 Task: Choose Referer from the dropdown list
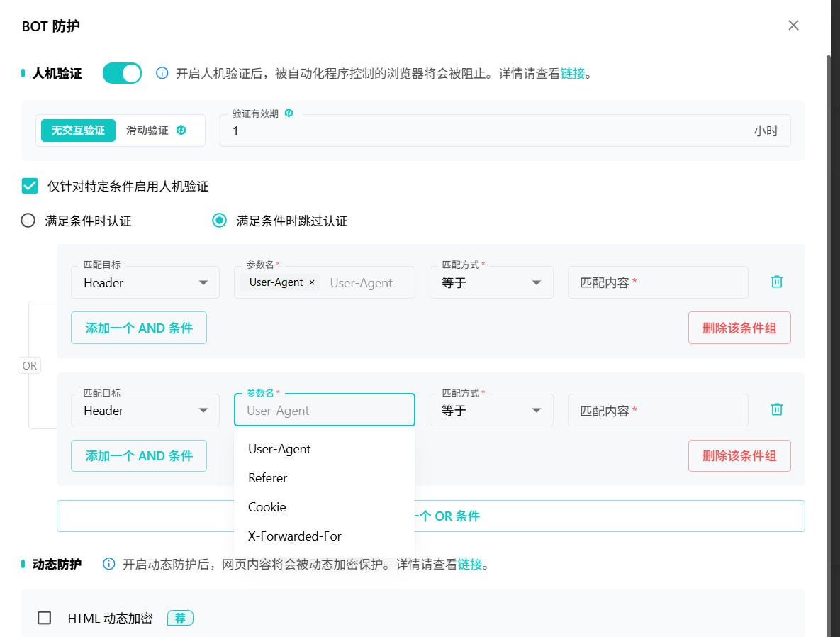pos(268,478)
